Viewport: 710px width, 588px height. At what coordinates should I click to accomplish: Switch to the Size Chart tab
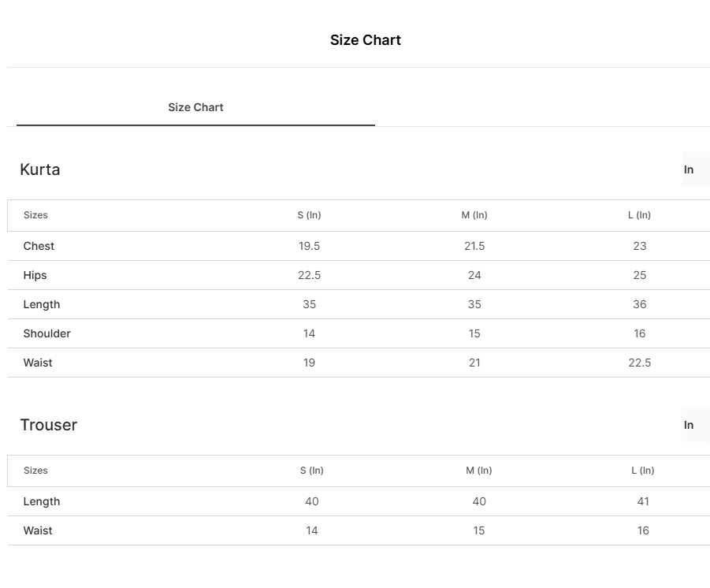pyautogui.click(x=195, y=107)
